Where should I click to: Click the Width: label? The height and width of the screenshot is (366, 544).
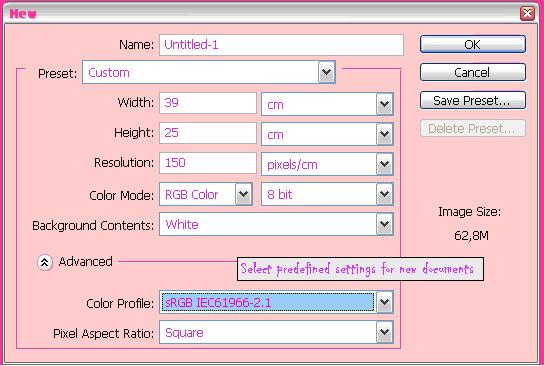(136, 102)
